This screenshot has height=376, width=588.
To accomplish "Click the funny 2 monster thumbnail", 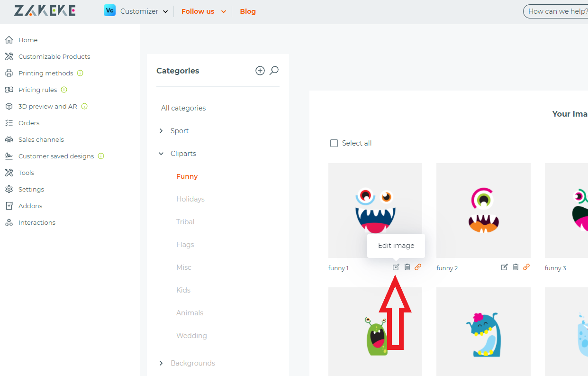I will coord(483,211).
